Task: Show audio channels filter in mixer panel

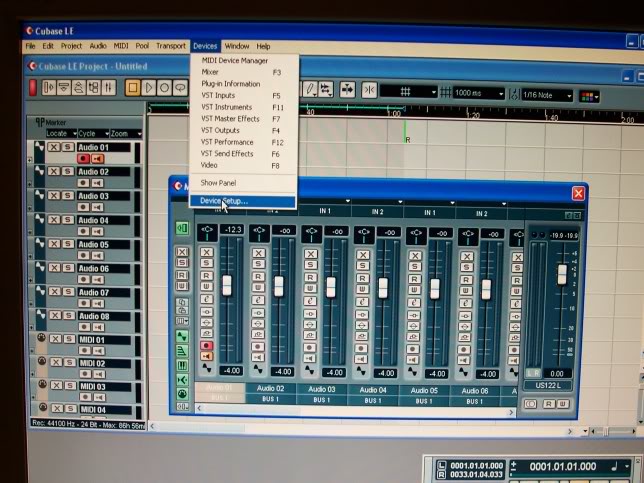Action: pyautogui.click(x=182, y=336)
